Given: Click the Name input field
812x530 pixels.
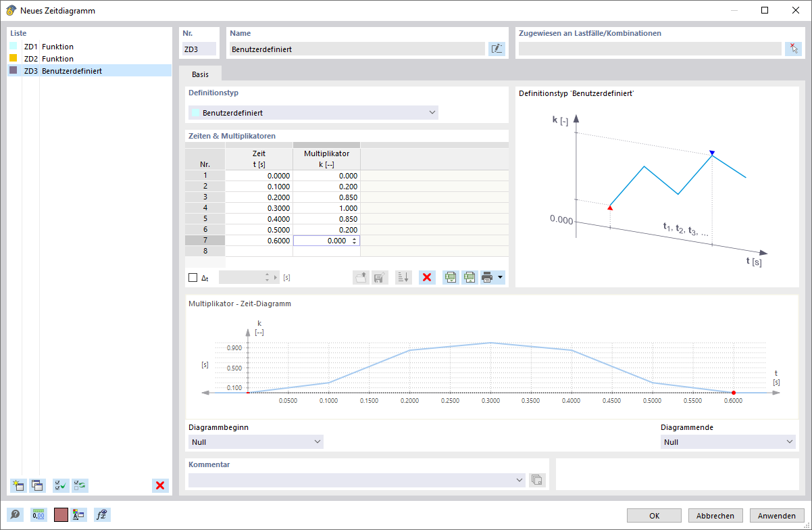Looking at the screenshot, I should (357, 49).
